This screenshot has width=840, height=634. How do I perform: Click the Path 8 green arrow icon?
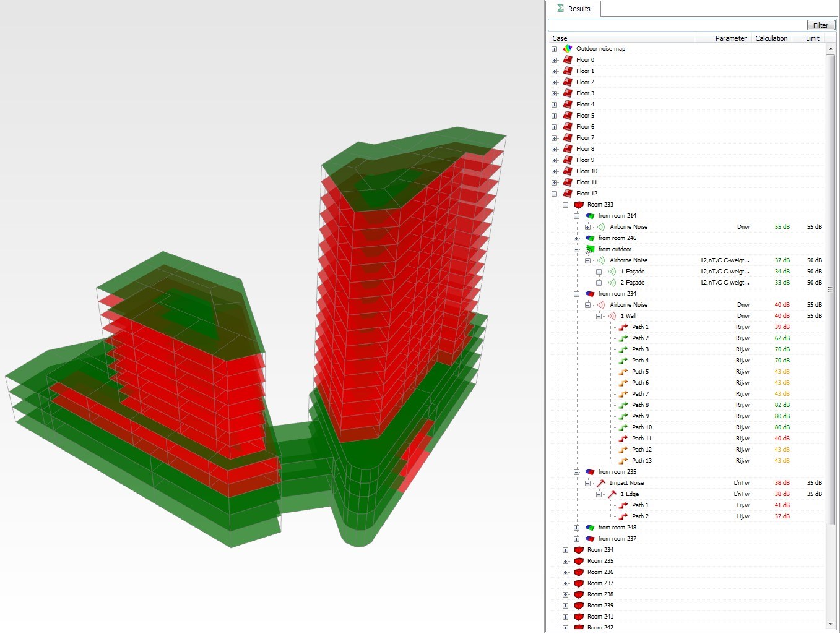pyautogui.click(x=623, y=405)
